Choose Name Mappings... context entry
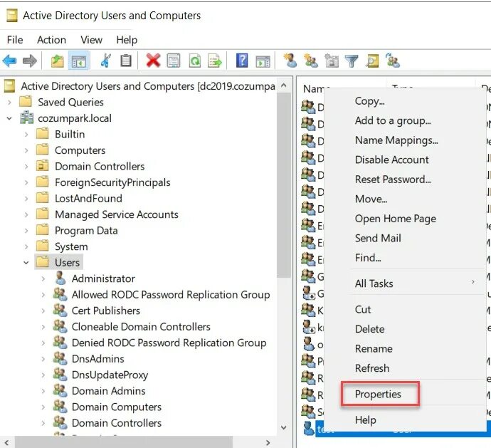Viewport: 491px width, 448px height. tap(396, 140)
